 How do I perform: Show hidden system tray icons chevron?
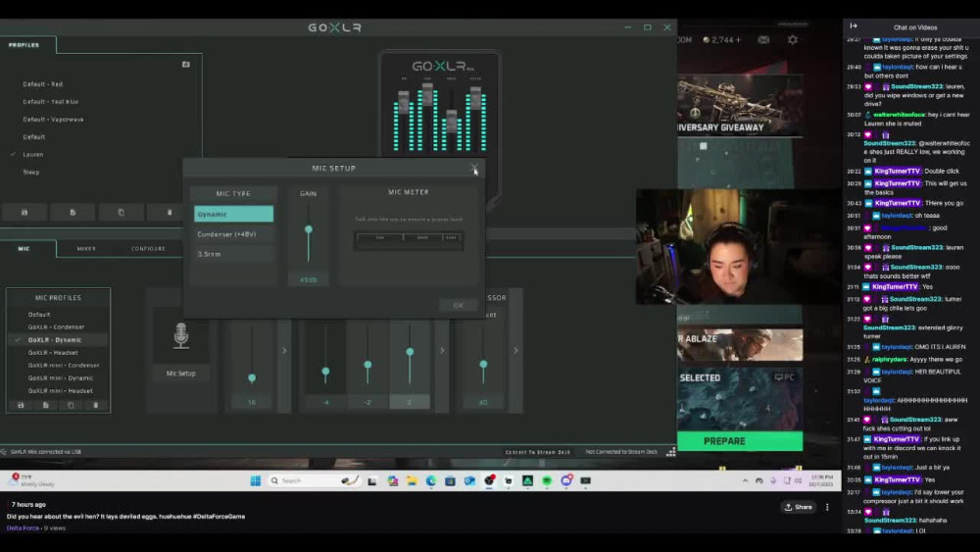coord(745,480)
